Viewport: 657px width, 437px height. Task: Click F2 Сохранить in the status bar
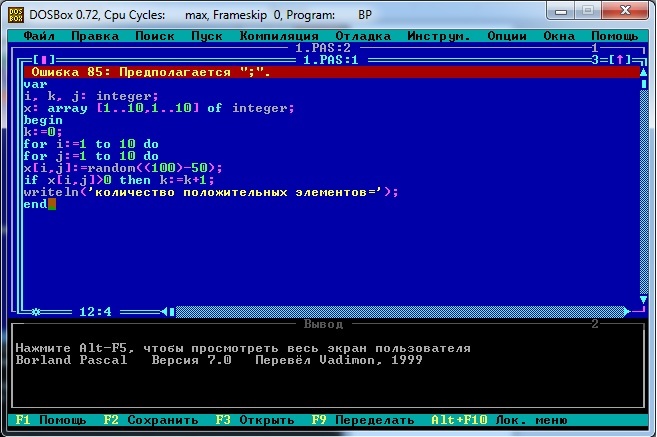tap(151, 420)
